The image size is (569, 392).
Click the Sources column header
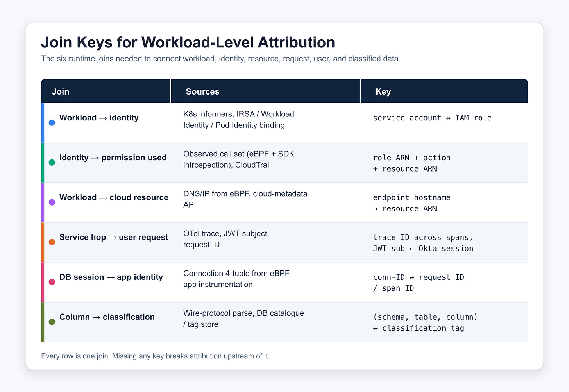266,91
